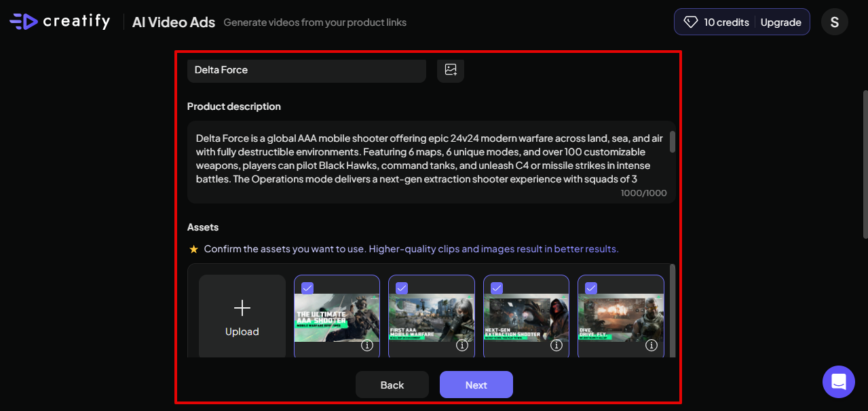This screenshot has height=411, width=868.
Task: Uncheck the Ultimate AAA Shooter asset checkbox
Action: click(x=307, y=288)
